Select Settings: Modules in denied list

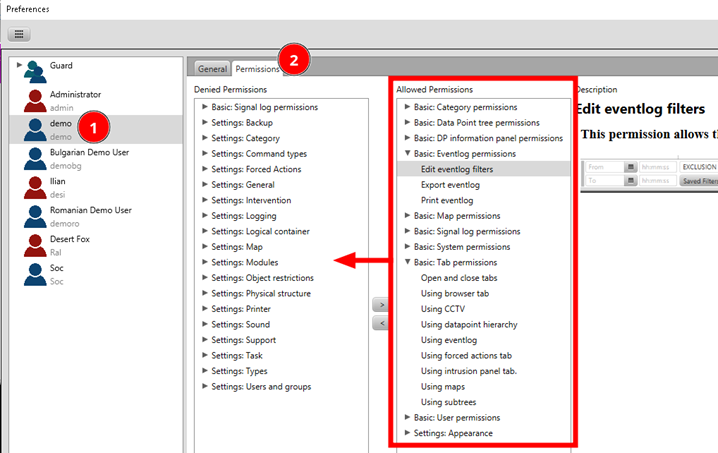[244, 263]
